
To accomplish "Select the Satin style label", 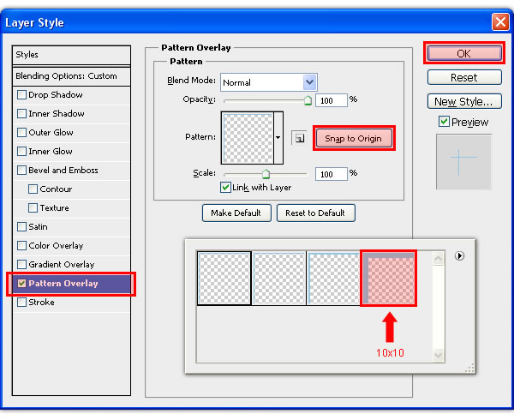I will point(38,226).
